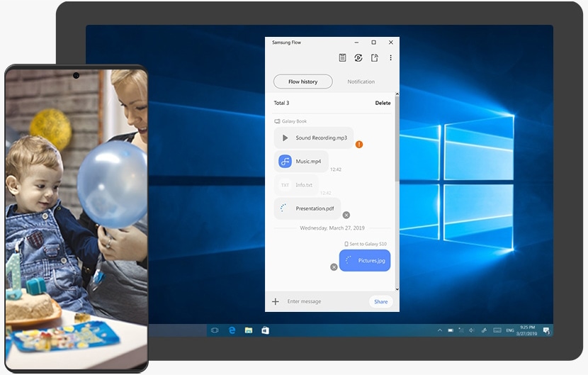
Task: Click the Enter message input field
Action: 322,302
